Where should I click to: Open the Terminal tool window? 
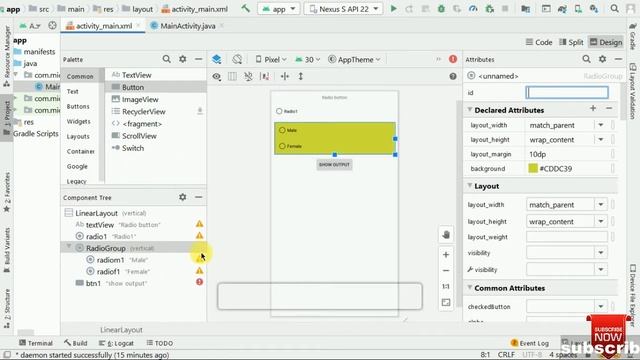coord(36,343)
